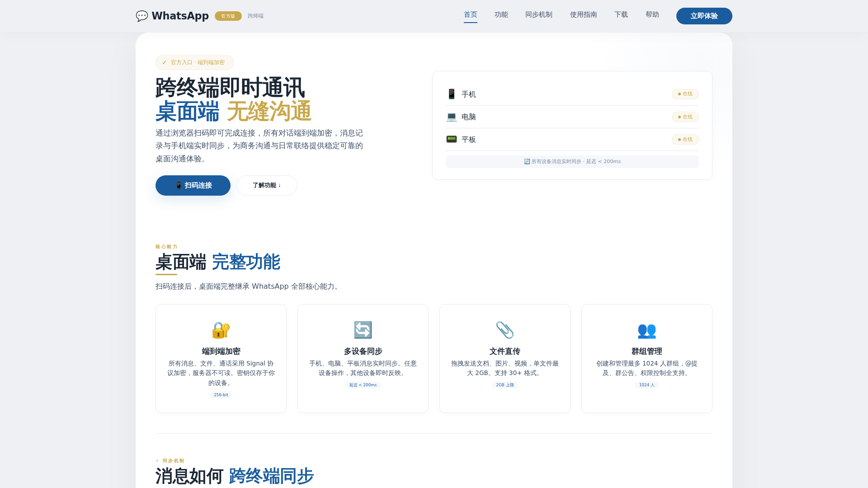Click the 端到端加密 card title
The image size is (868, 488).
(x=221, y=351)
